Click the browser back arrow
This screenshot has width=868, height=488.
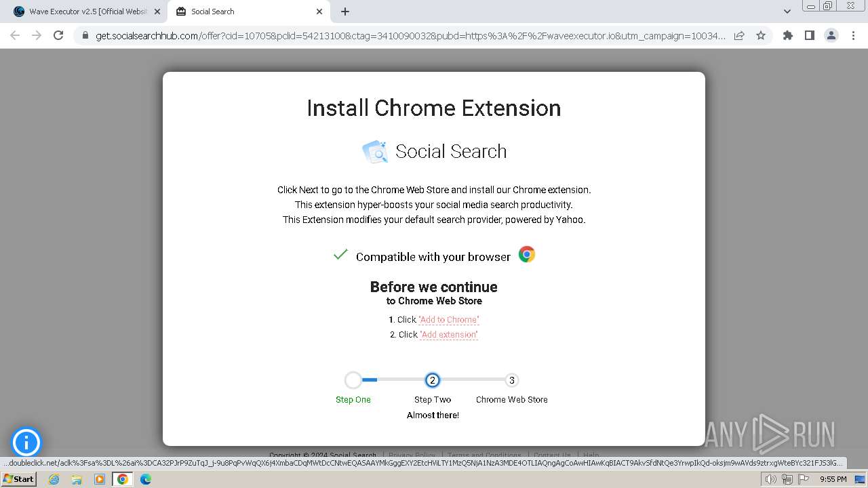click(x=15, y=35)
